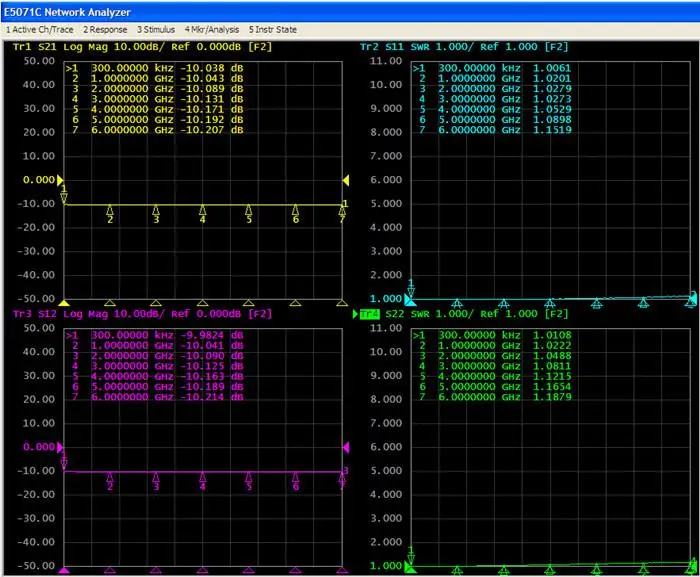Open the Instr State menu
This screenshot has width=700, height=577.
(273, 30)
